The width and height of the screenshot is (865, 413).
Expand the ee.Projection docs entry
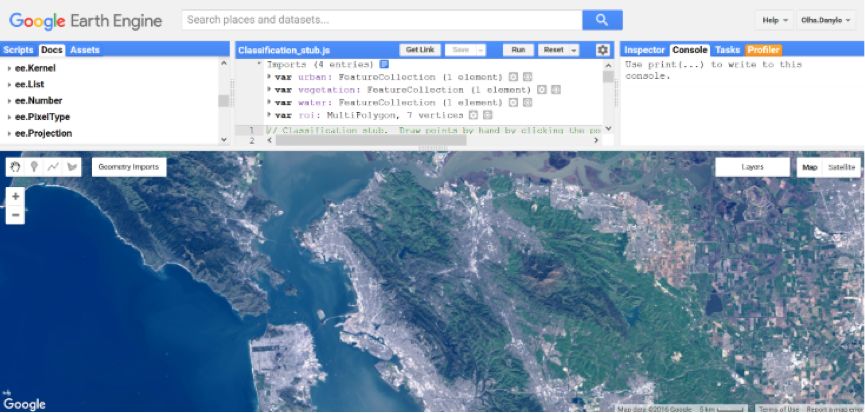[10, 133]
